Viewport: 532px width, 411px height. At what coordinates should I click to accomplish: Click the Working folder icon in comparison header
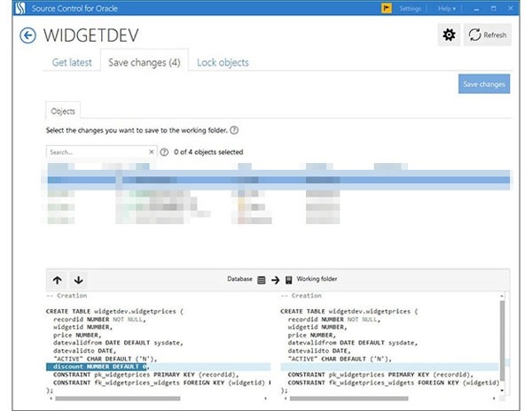tap(289, 280)
